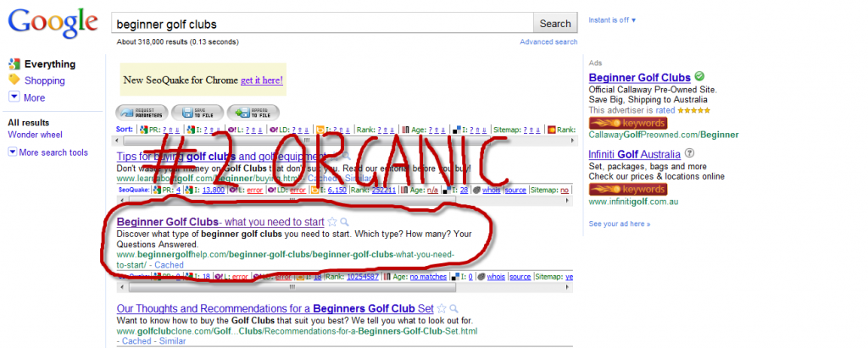This screenshot has width=868, height=348.
Task: Sort ascending by Age
Action: pos(437,130)
